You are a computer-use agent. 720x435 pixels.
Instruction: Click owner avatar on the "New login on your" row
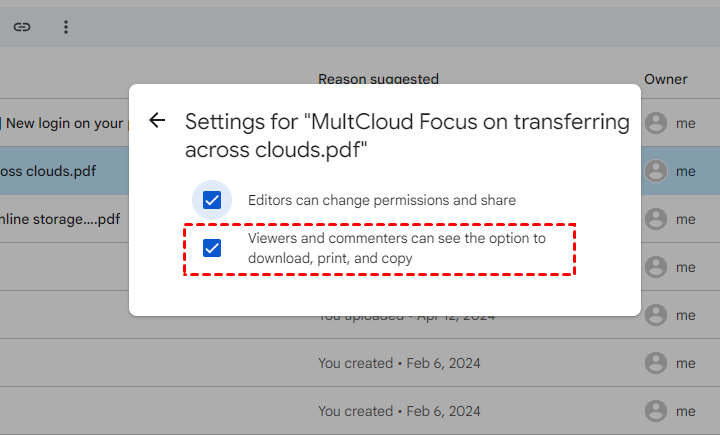point(656,123)
